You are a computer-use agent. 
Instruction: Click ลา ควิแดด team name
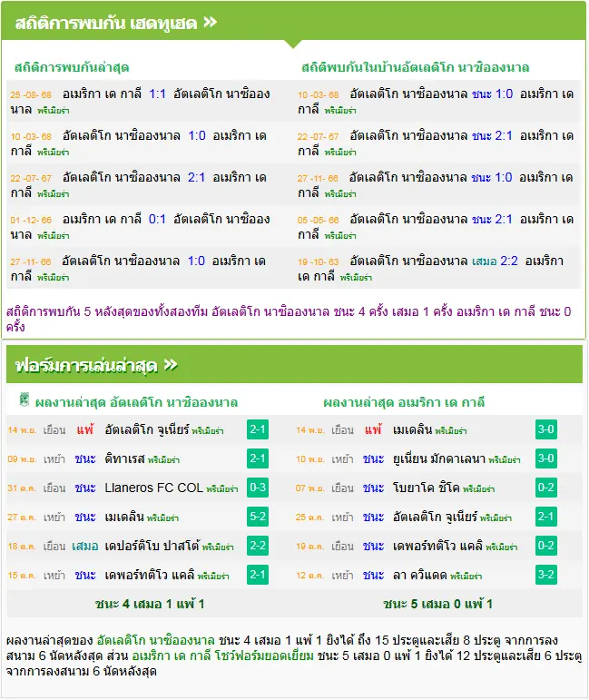pyautogui.click(x=419, y=575)
